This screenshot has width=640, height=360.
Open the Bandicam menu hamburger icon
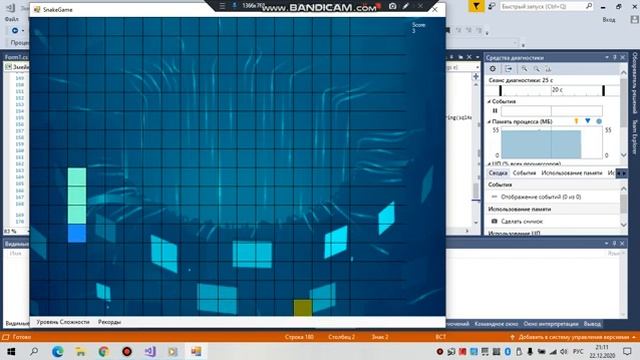click(222, 6)
